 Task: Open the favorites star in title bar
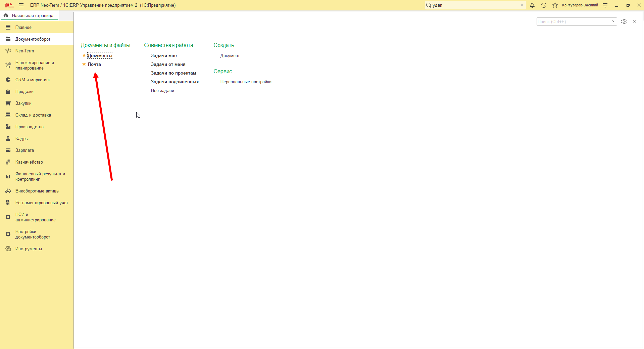[555, 5]
